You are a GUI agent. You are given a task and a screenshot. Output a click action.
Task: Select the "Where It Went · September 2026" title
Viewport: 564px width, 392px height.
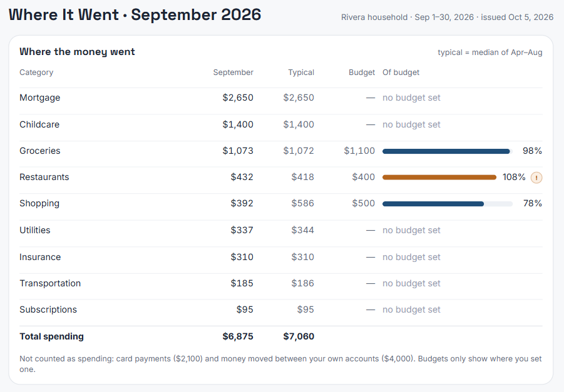pos(135,15)
